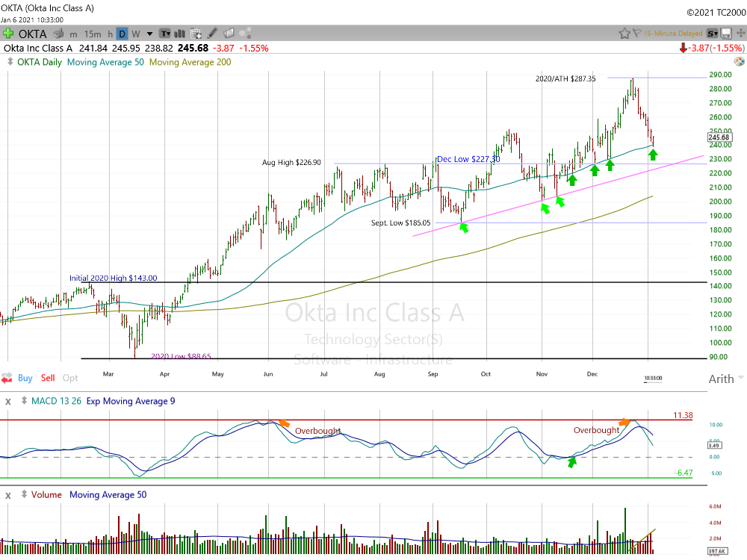This screenshot has width=747, height=560.
Task: Open the drawing tools pencil icon
Action: click(x=212, y=34)
